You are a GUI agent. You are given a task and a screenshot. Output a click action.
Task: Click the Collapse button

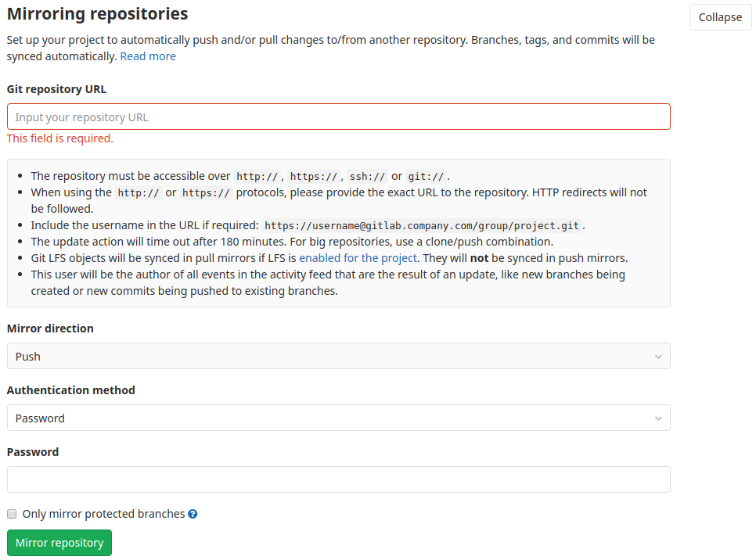coord(720,17)
